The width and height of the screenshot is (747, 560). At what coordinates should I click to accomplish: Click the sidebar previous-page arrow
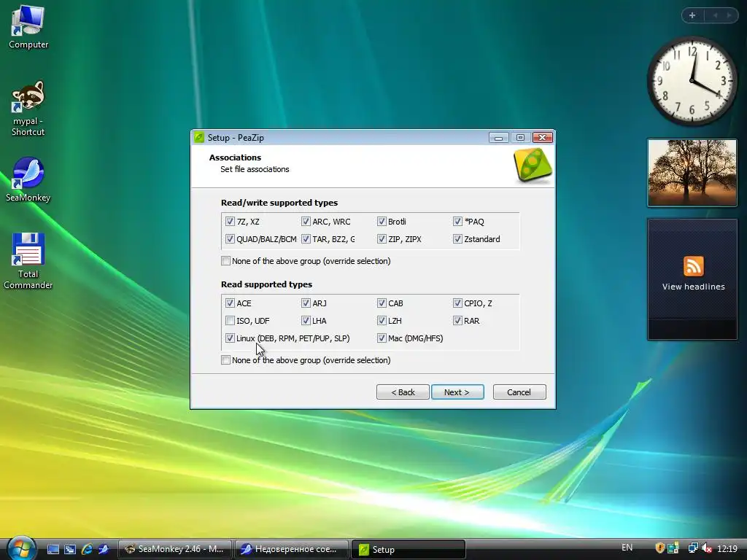(715, 15)
